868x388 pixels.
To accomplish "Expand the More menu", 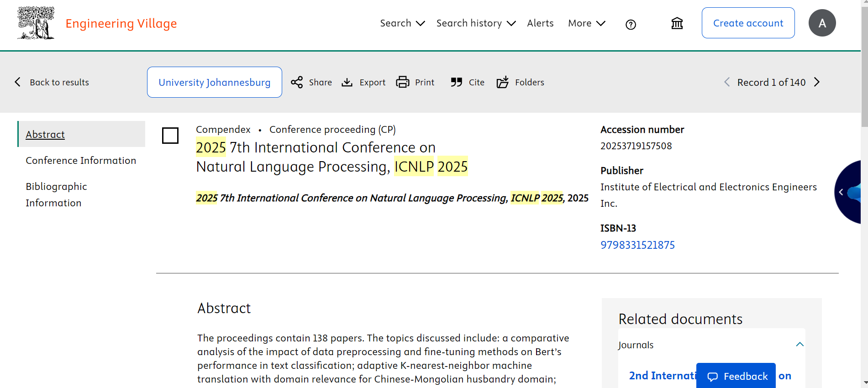I will pyautogui.click(x=586, y=23).
